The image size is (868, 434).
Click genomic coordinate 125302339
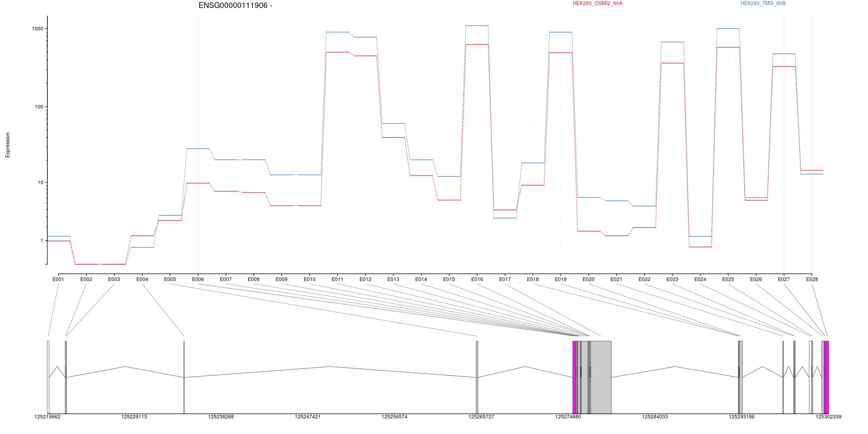[x=829, y=417]
